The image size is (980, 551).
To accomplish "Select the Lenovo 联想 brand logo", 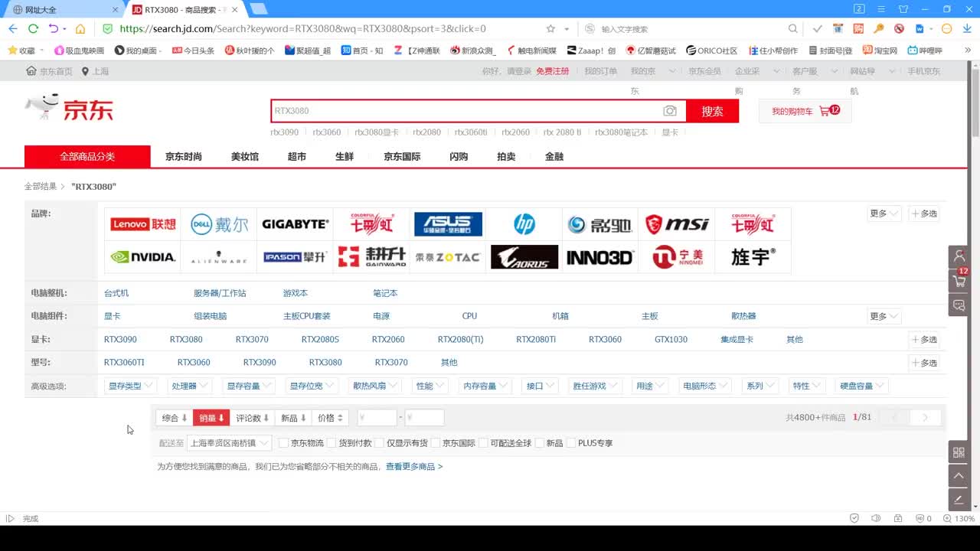I will 142,224.
